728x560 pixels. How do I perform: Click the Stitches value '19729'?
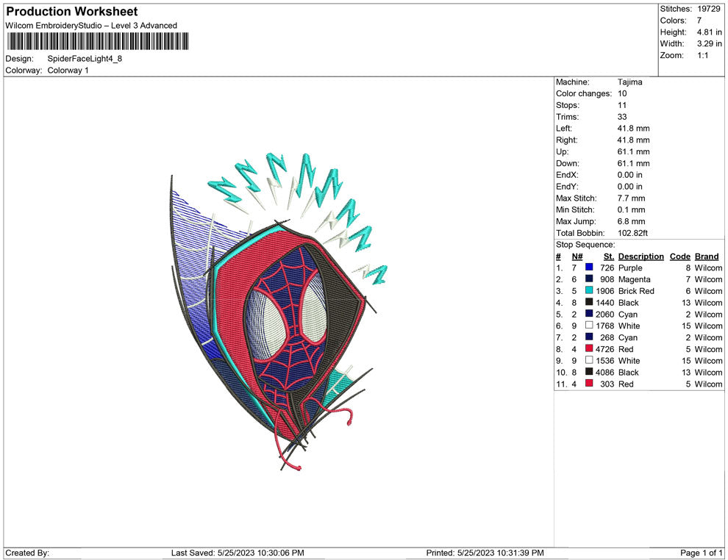pos(708,9)
